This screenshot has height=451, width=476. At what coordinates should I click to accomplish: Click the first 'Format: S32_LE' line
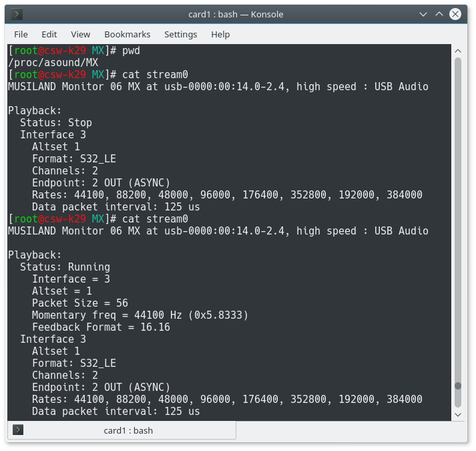coord(74,158)
